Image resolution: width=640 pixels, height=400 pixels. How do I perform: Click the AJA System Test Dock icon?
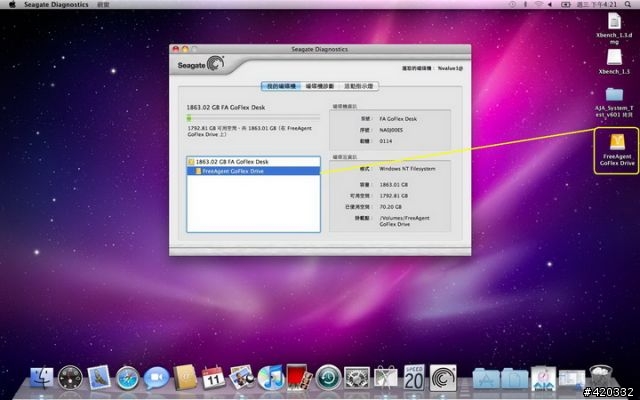coord(543,378)
